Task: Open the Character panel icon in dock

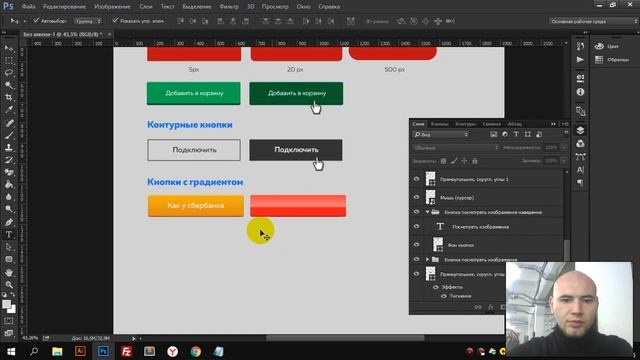Action: [x=580, y=170]
